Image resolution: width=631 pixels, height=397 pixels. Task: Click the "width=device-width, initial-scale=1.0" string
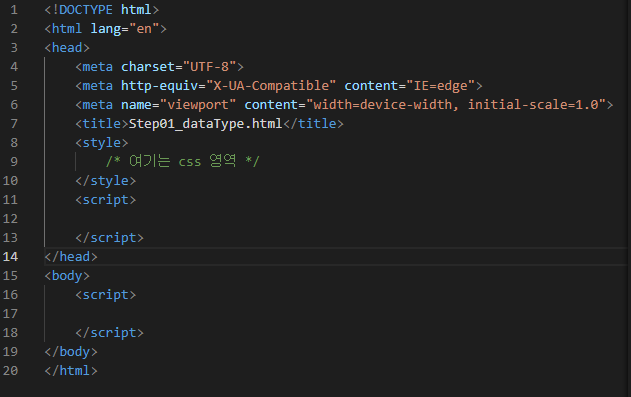click(456, 105)
